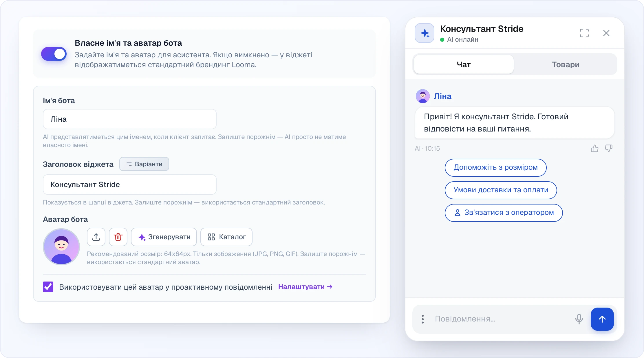Click the Повідомлення message input field
This screenshot has height=358, width=644.
(x=501, y=319)
